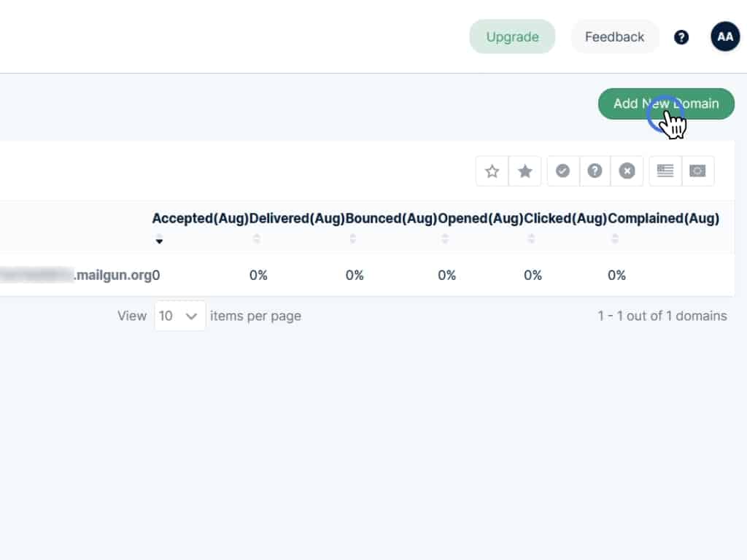
Task: Sort by Delivered(Aug) column
Action: click(x=257, y=238)
